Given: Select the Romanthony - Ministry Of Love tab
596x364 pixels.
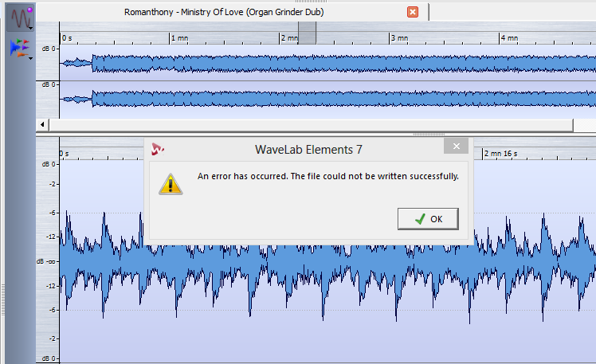Looking at the screenshot, I should click(224, 12).
